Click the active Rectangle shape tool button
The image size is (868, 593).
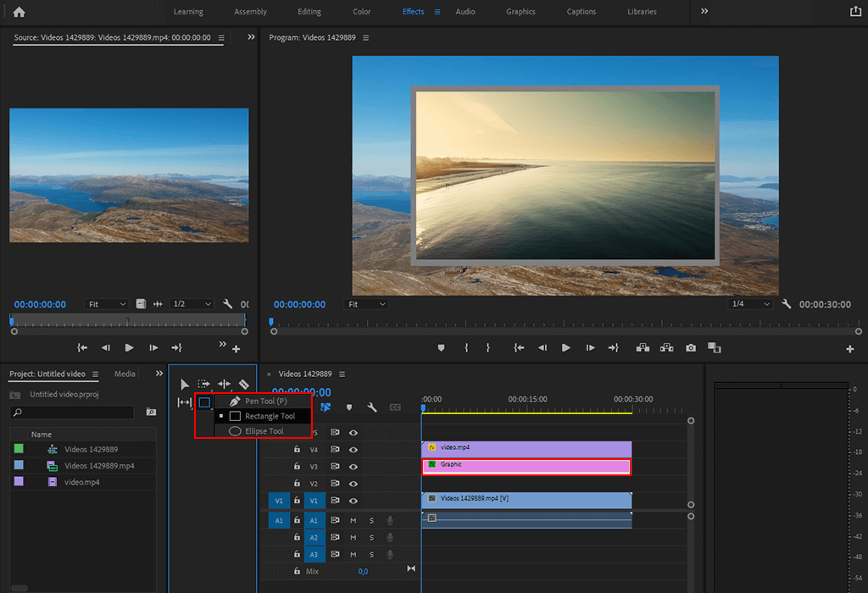click(204, 402)
